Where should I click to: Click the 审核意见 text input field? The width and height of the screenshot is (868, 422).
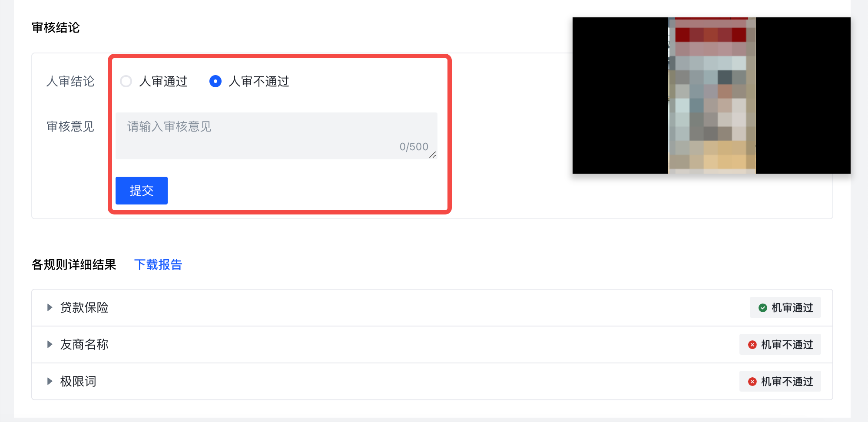tap(276, 136)
